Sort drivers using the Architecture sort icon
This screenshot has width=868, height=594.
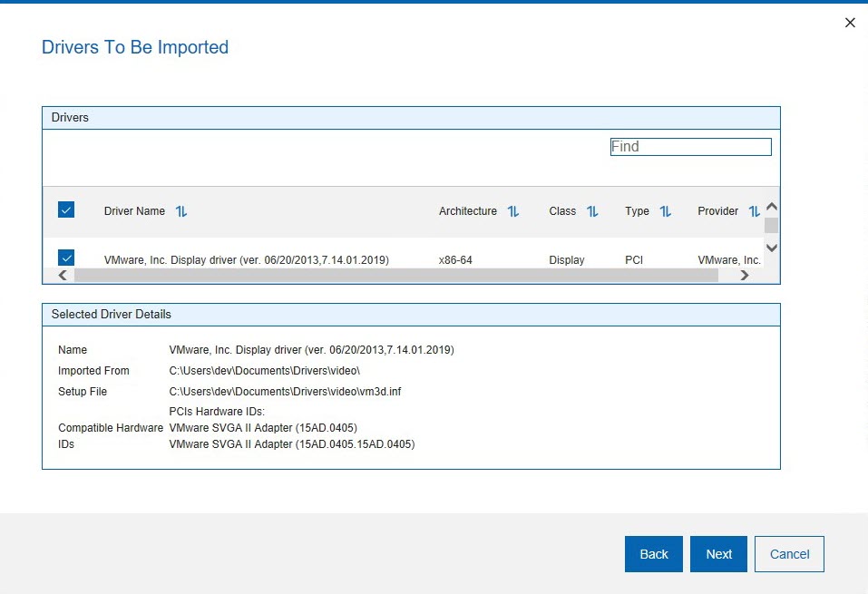pyautogui.click(x=513, y=211)
